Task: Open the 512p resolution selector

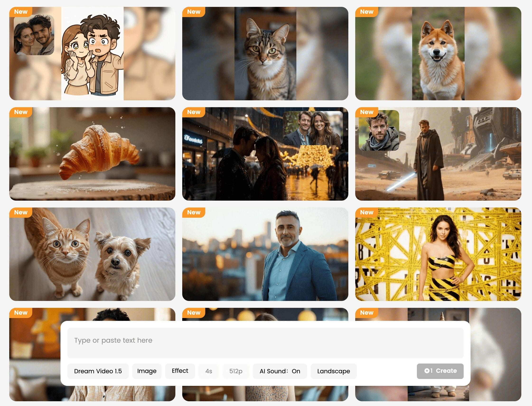Action: (x=236, y=371)
